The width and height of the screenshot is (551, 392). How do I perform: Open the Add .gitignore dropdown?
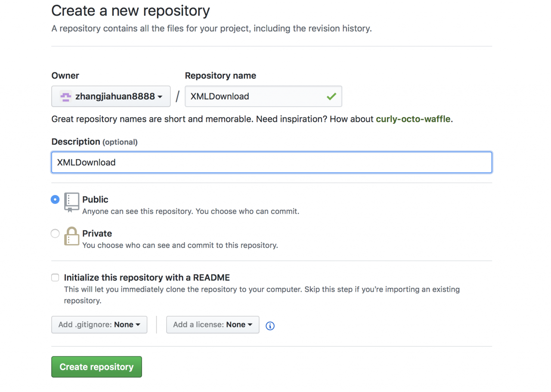[x=99, y=325]
